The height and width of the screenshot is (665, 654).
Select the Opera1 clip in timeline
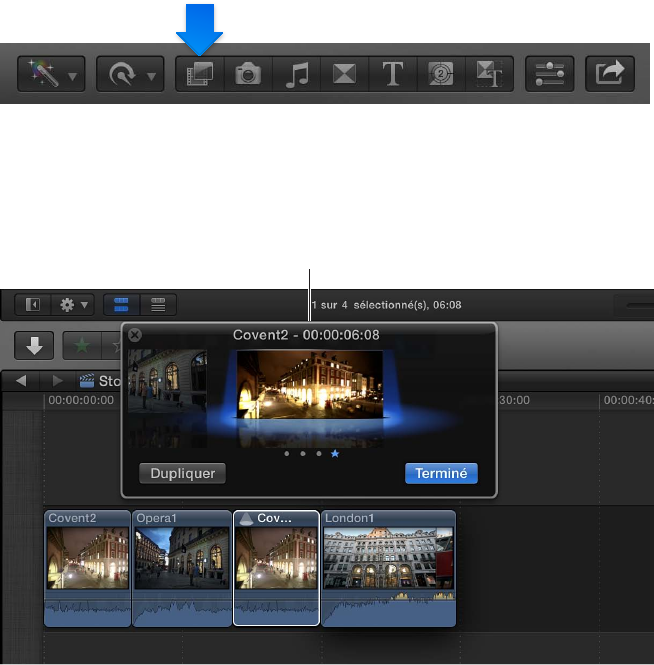pos(182,568)
